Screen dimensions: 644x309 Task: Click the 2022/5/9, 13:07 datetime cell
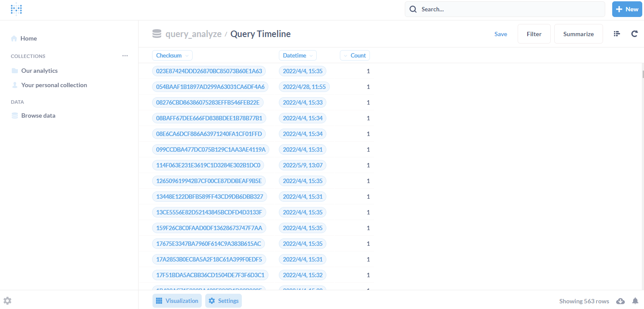click(302, 165)
